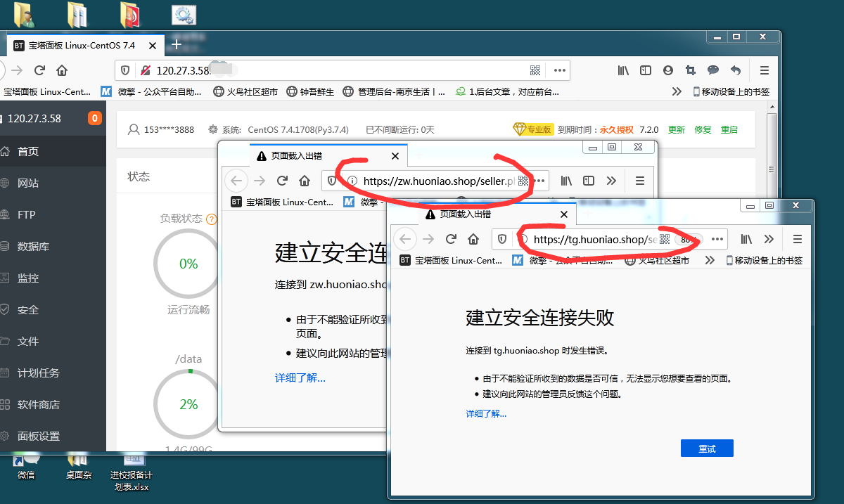Select the 宝塔面板 Linux-CentOS 7.4 tab
The height and width of the screenshot is (504, 844).
click(x=84, y=44)
